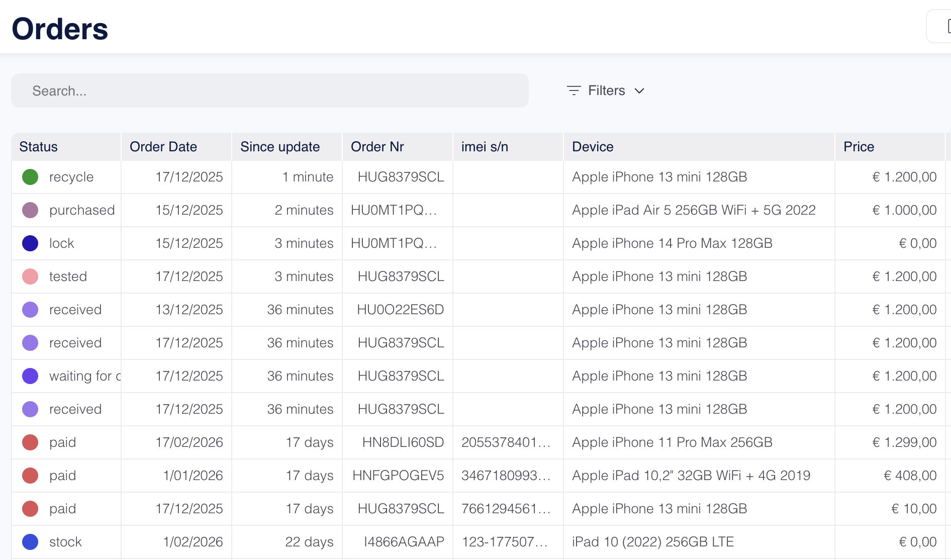Click HU0MT1PQ… in the purchased row
951x560 pixels.
pyautogui.click(x=394, y=210)
